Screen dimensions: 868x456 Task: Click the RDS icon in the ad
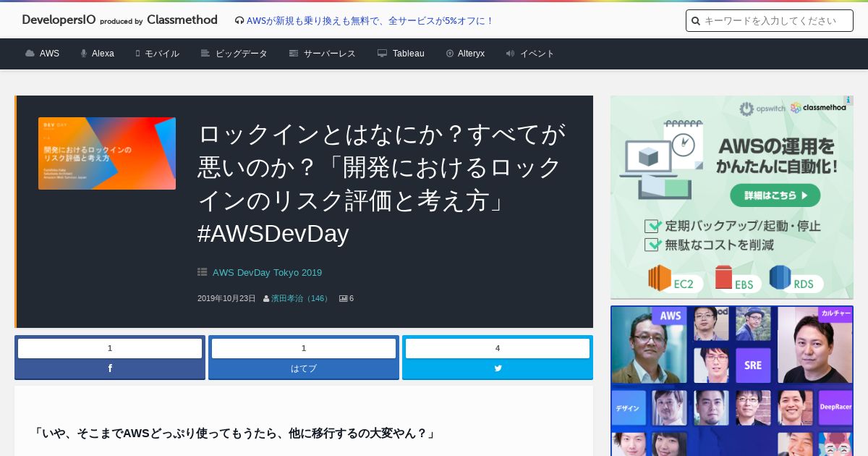[x=780, y=277]
